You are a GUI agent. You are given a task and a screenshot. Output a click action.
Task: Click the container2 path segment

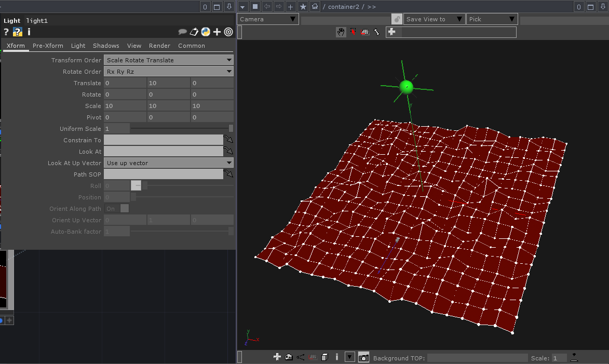point(343,7)
